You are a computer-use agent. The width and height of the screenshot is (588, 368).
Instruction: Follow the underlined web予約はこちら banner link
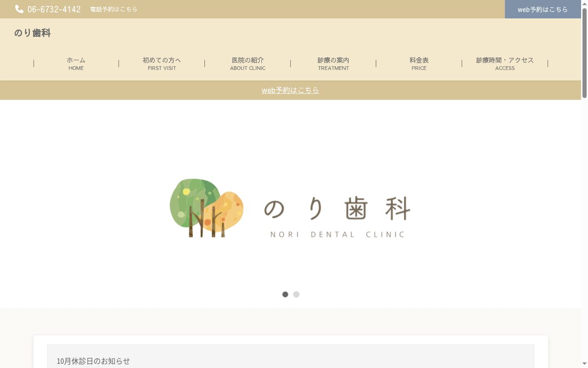[x=290, y=90]
